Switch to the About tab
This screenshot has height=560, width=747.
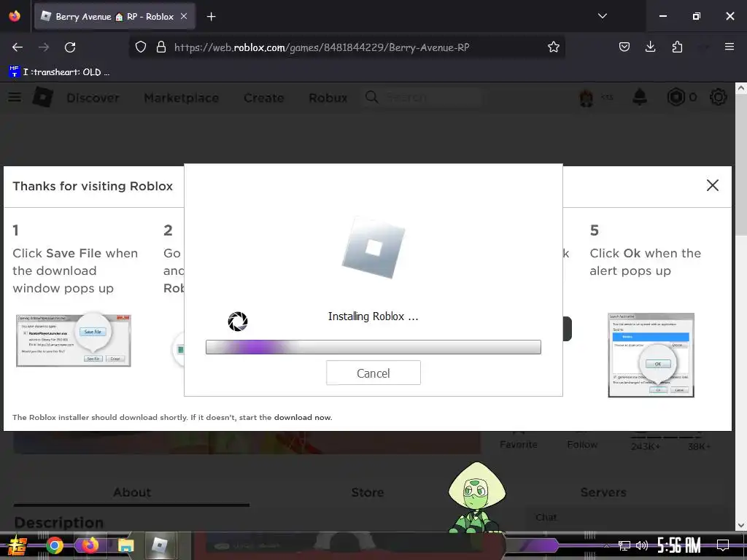click(x=131, y=492)
